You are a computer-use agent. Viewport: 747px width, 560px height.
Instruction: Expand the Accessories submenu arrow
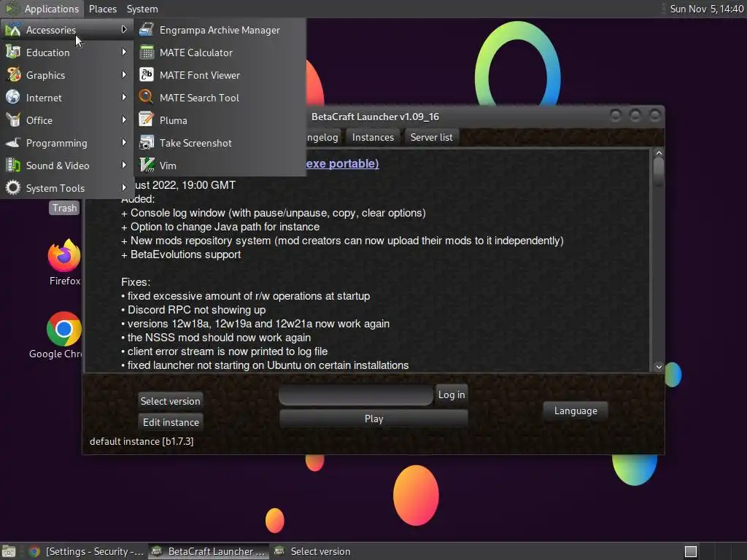click(124, 29)
